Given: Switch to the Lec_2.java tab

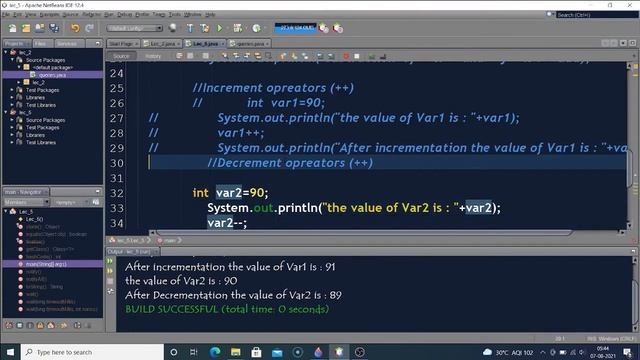Looking at the screenshot, I should [162, 43].
